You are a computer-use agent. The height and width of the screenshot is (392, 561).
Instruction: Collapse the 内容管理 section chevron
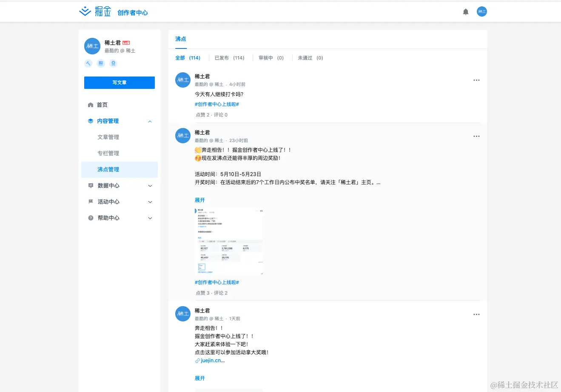click(x=150, y=121)
